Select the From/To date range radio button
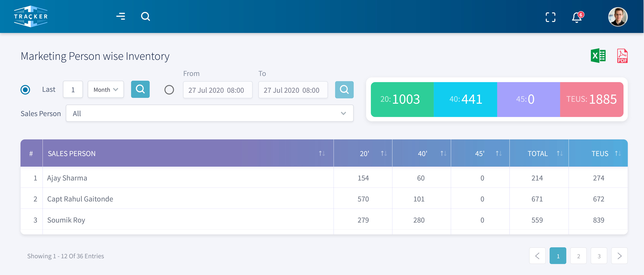Viewport: 644px width, 275px height. pyautogui.click(x=169, y=90)
